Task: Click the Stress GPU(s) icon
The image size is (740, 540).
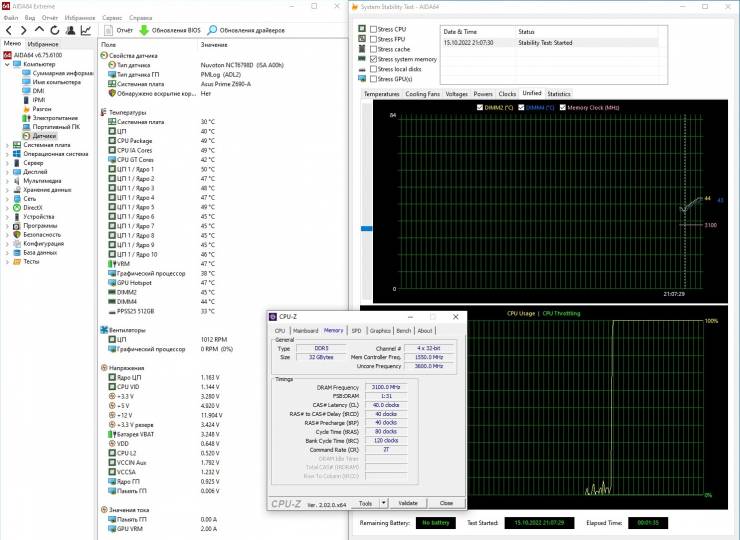Action: pos(362,79)
